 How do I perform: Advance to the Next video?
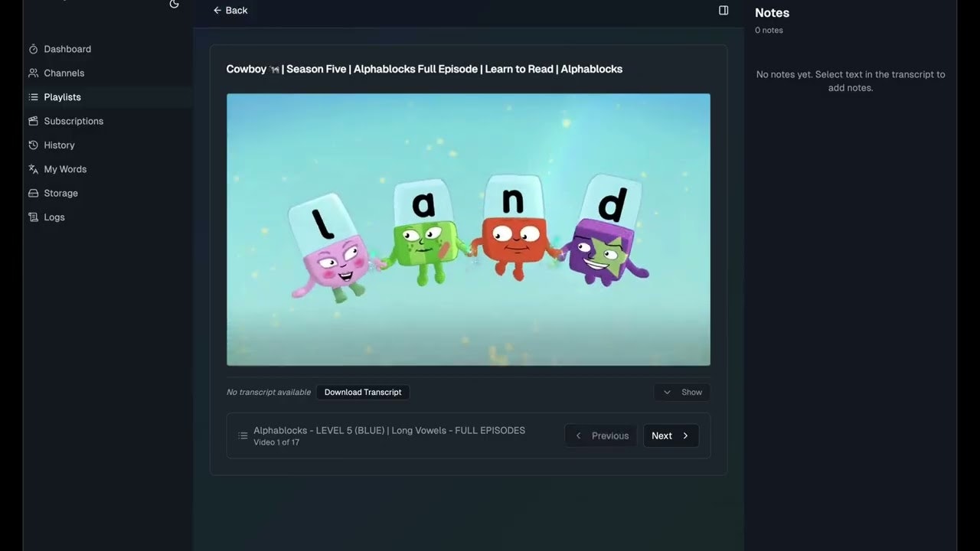coord(671,435)
